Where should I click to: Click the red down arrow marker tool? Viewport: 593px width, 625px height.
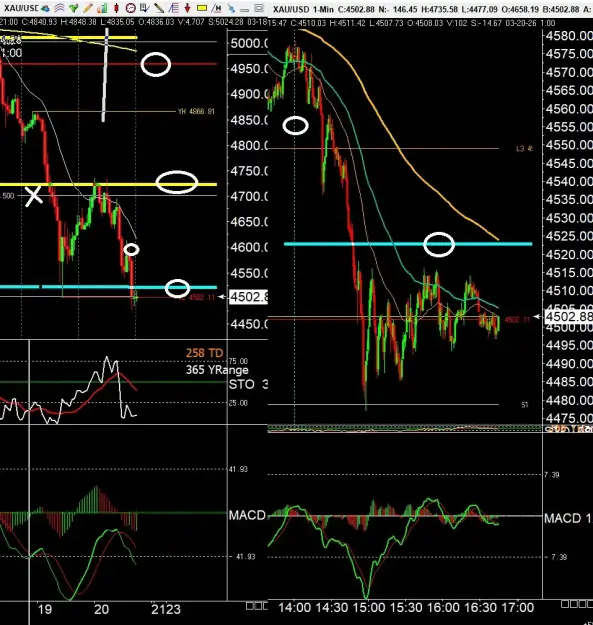tap(187, 8)
